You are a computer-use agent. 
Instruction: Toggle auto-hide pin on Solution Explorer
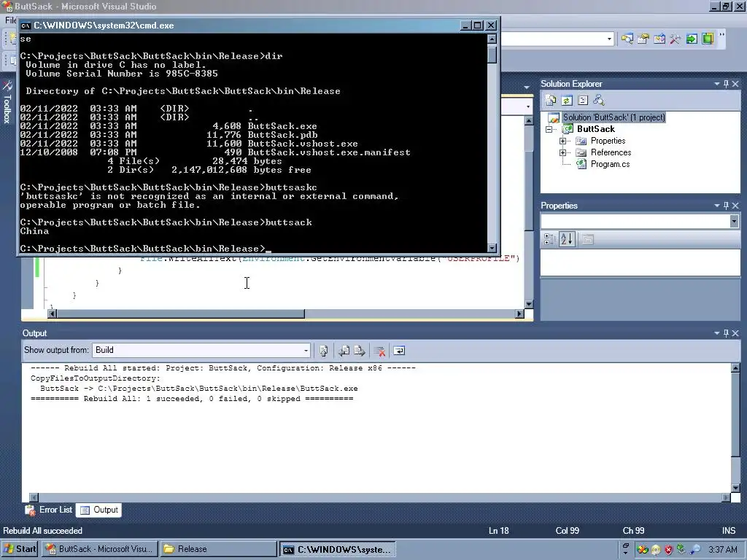click(726, 84)
